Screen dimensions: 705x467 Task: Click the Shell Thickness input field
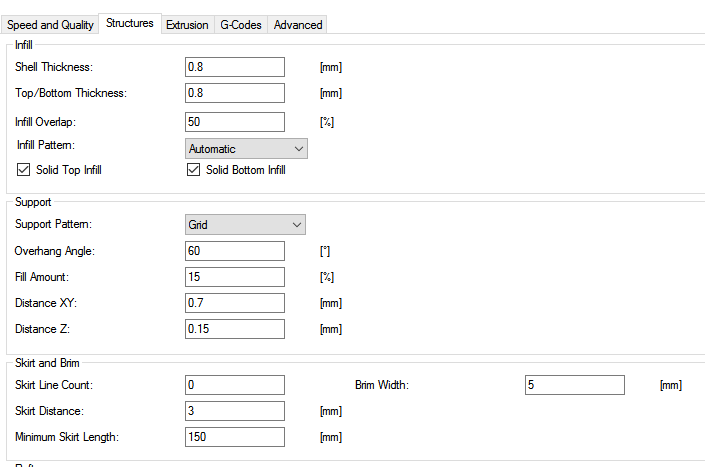235,67
